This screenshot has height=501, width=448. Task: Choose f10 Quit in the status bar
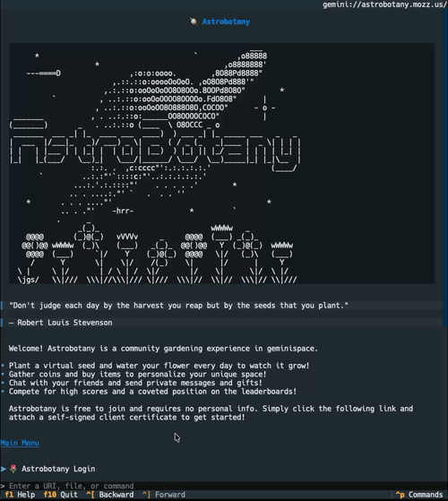(x=60, y=495)
